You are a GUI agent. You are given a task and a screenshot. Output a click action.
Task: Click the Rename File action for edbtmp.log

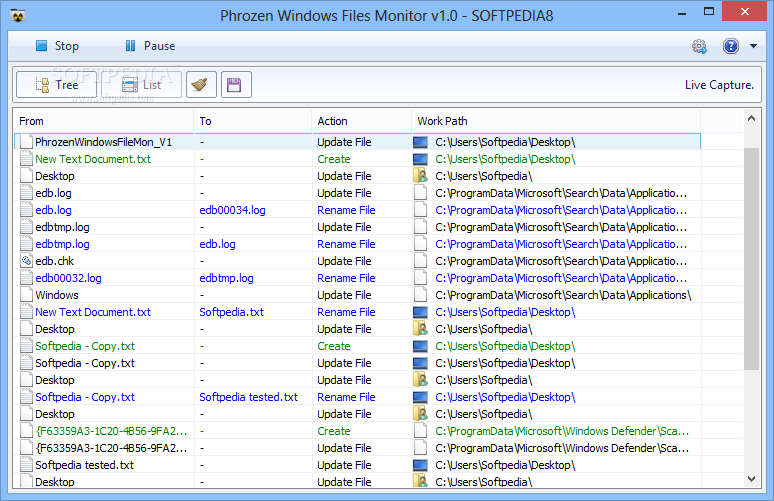[346, 244]
